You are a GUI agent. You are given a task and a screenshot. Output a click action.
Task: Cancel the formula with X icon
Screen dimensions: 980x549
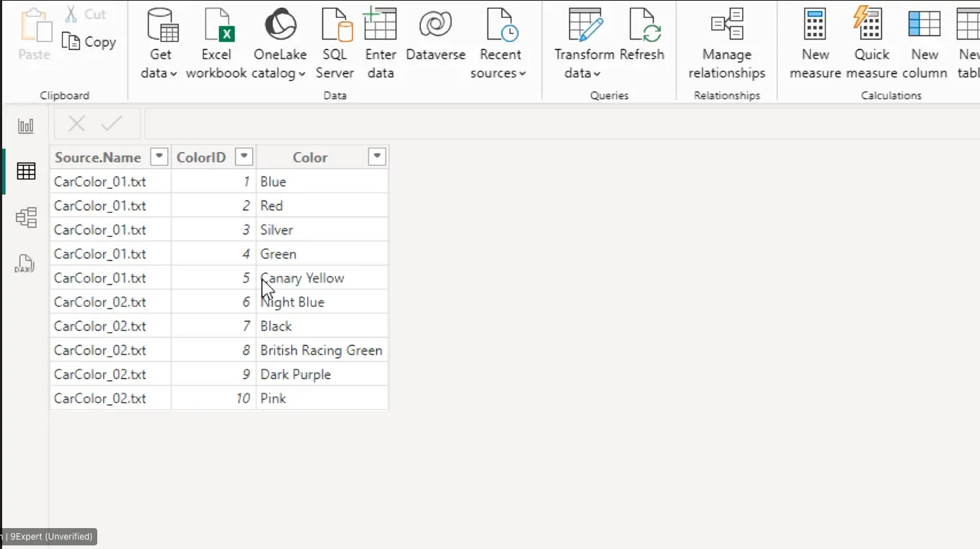point(76,124)
